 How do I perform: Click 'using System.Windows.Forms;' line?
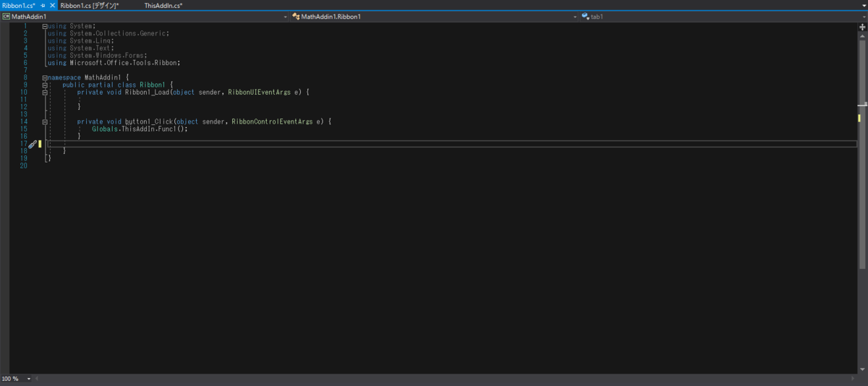coord(98,56)
